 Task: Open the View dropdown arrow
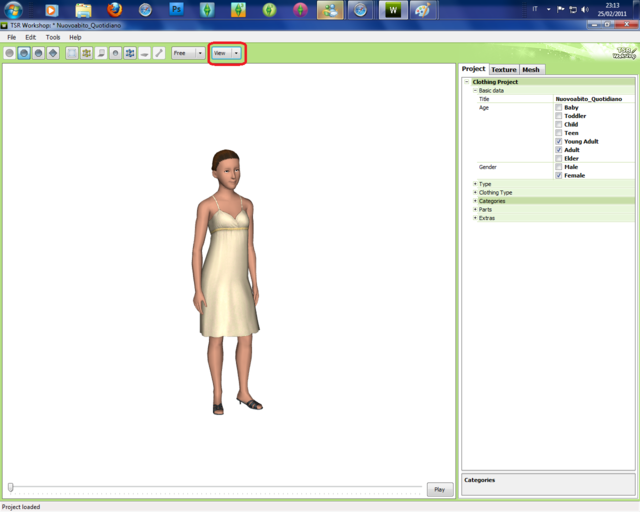[x=236, y=53]
